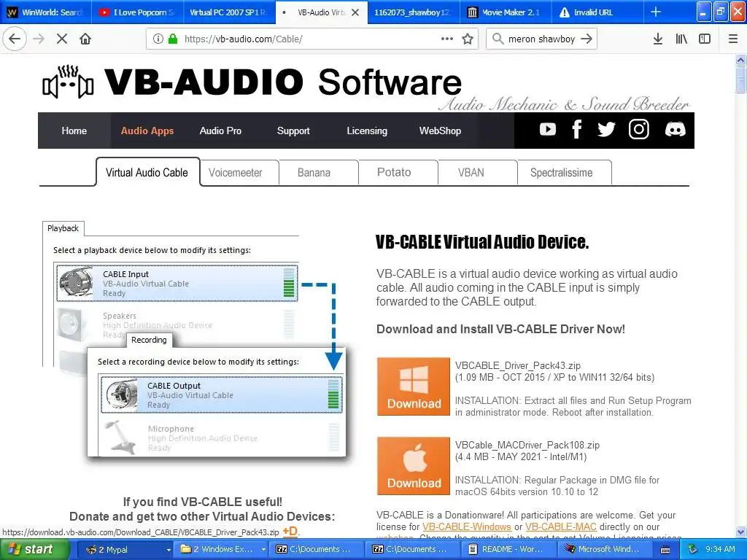Switch to WinWorld Search tab

coord(46,12)
